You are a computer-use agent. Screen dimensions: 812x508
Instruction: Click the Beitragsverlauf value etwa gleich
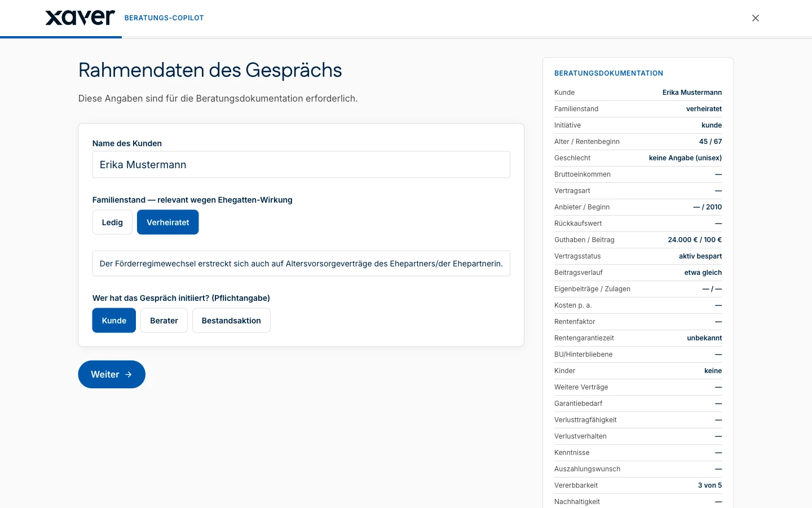(x=703, y=273)
